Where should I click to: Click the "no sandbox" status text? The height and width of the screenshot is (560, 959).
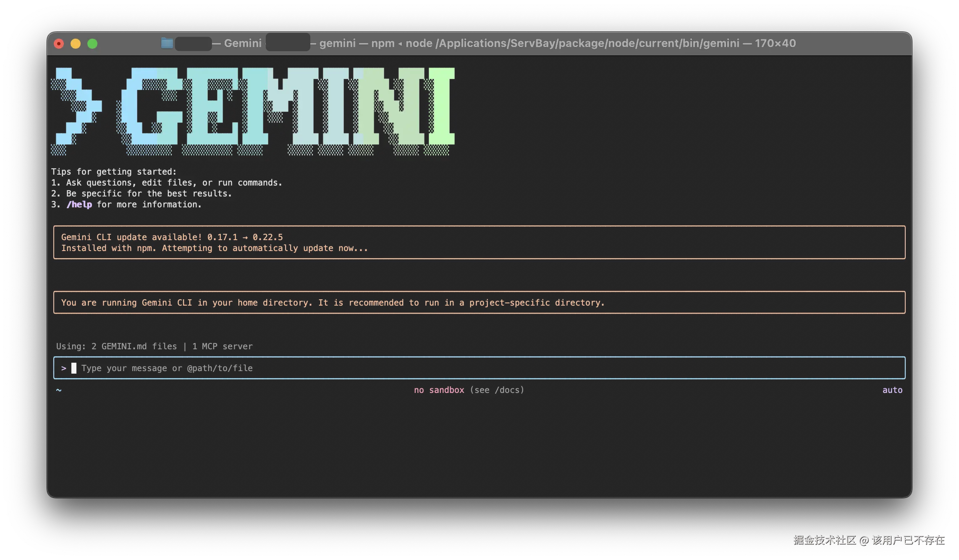tap(439, 390)
